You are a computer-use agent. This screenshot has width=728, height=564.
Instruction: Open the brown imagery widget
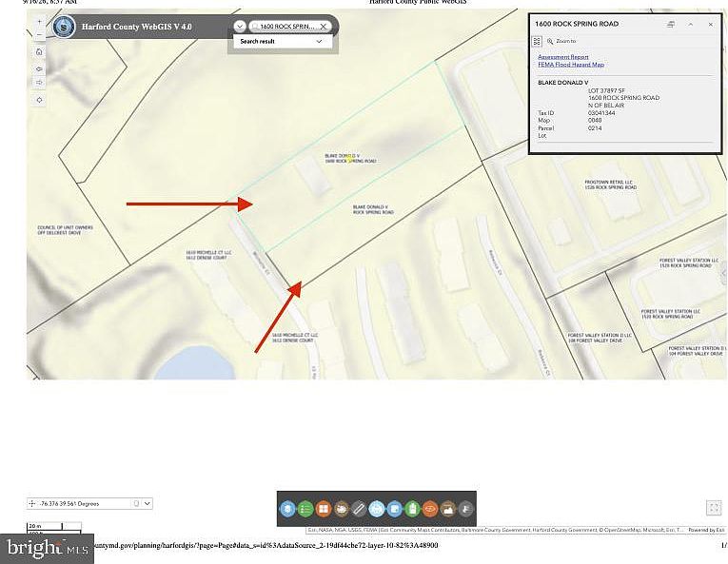447,509
